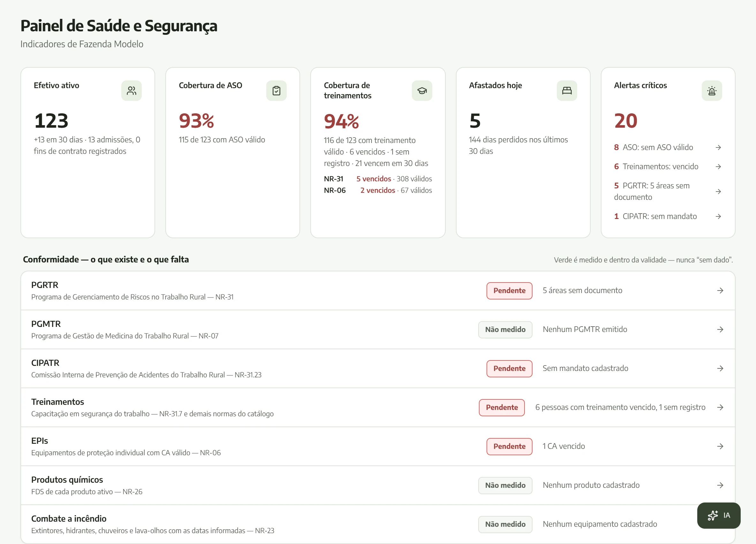
Task: Click the clipboard icon on Cobertura de ASO card
Action: [x=276, y=91]
